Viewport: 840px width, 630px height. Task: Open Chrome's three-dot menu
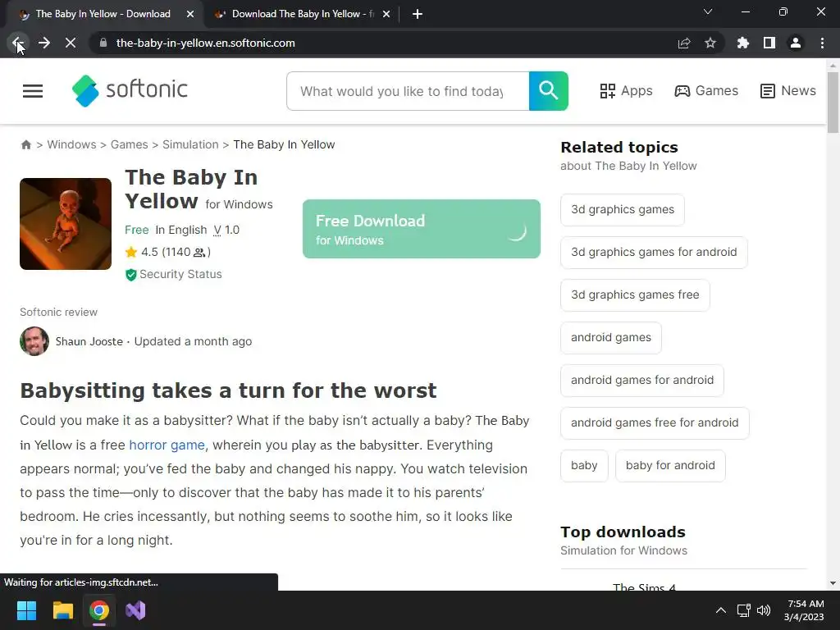(822, 43)
